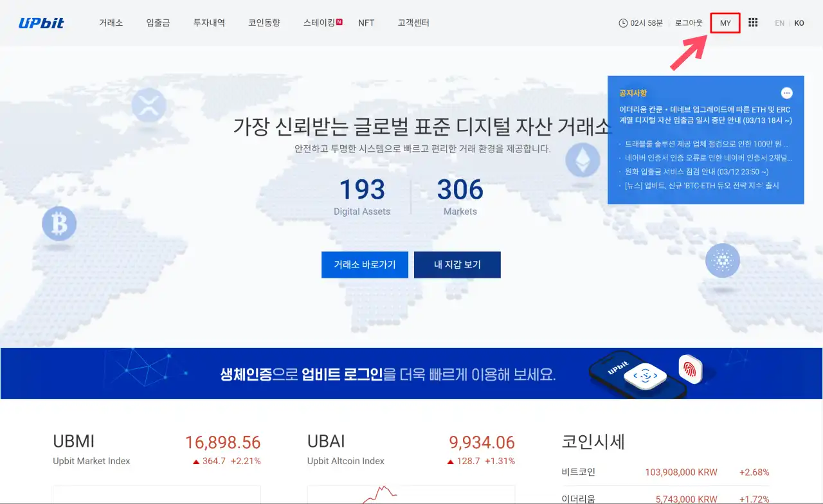
Task: Click the Bitcoin coin icon
Action: click(59, 224)
